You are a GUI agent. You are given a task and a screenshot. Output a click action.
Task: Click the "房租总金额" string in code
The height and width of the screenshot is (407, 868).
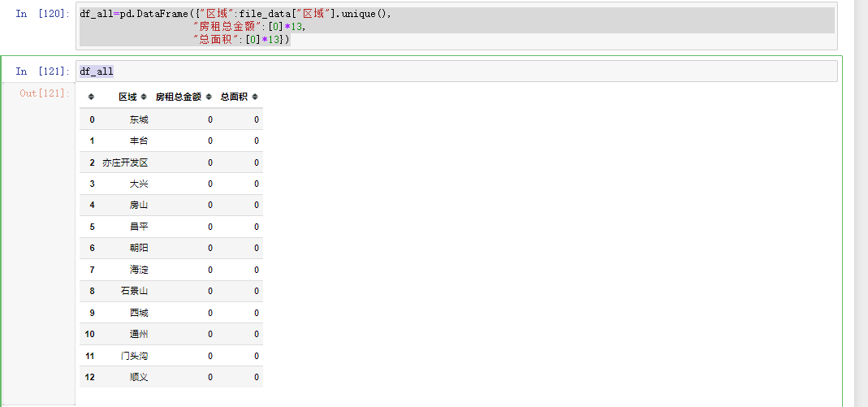[x=227, y=27]
